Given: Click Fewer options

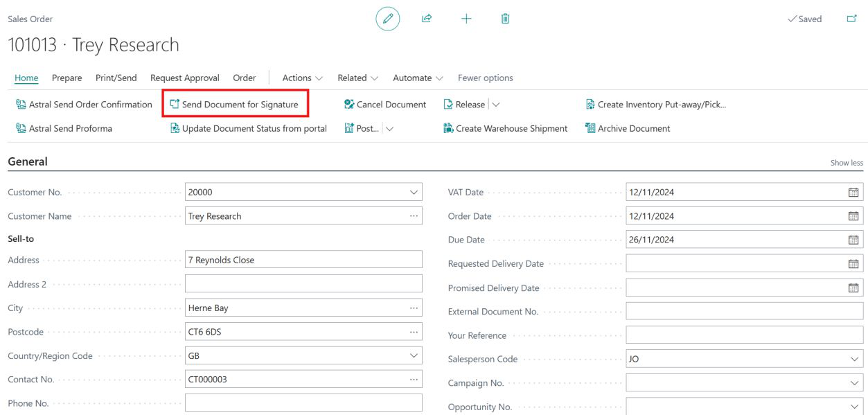Looking at the screenshot, I should coord(484,78).
